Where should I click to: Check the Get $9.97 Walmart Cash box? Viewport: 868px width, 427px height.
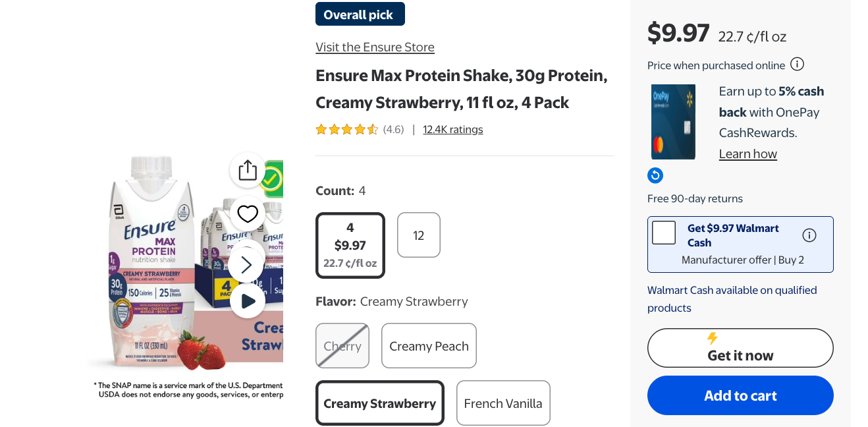click(x=663, y=232)
